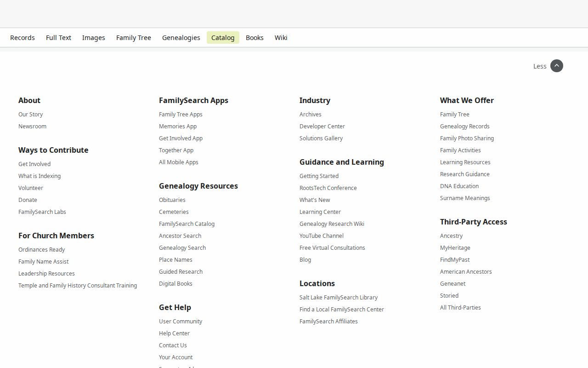
Task: Click the Get Involved link
Action: coord(34,164)
